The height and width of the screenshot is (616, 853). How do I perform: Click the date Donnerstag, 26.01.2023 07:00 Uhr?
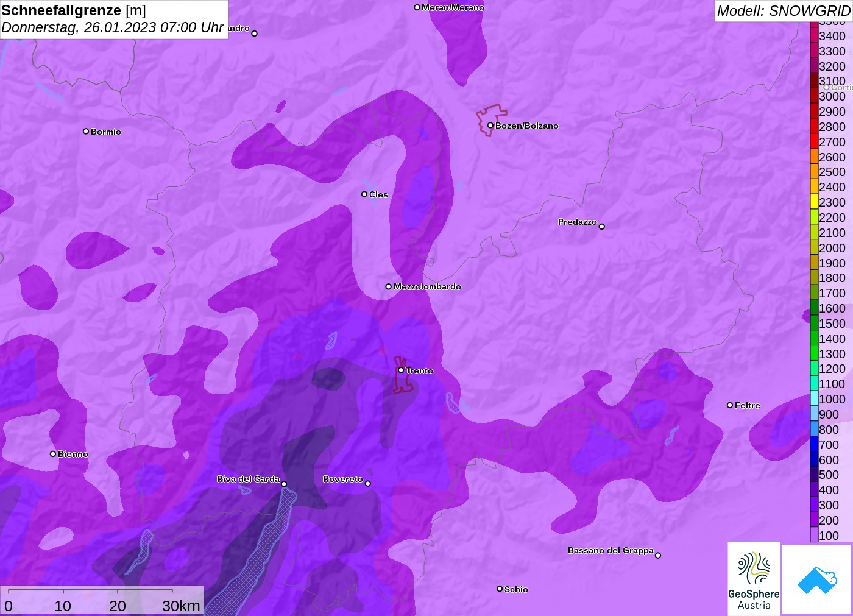point(113,27)
